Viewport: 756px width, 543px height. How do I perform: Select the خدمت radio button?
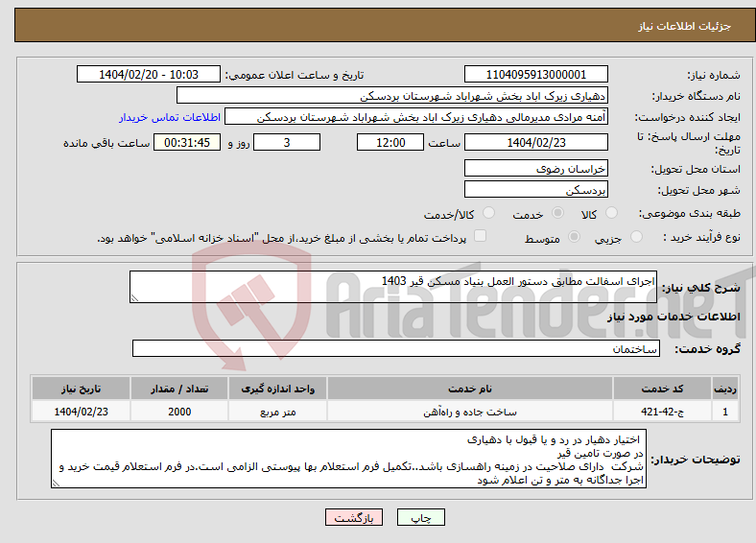pos(557,213)
